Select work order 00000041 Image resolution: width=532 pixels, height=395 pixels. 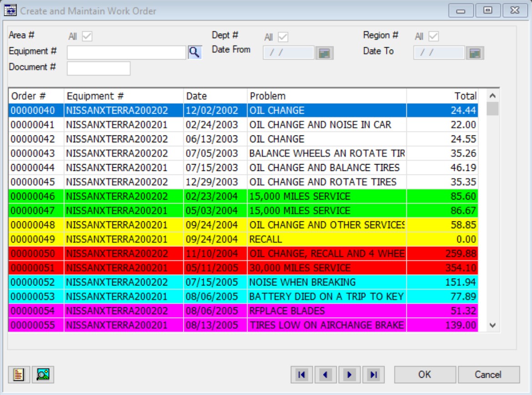pos(243,125)
